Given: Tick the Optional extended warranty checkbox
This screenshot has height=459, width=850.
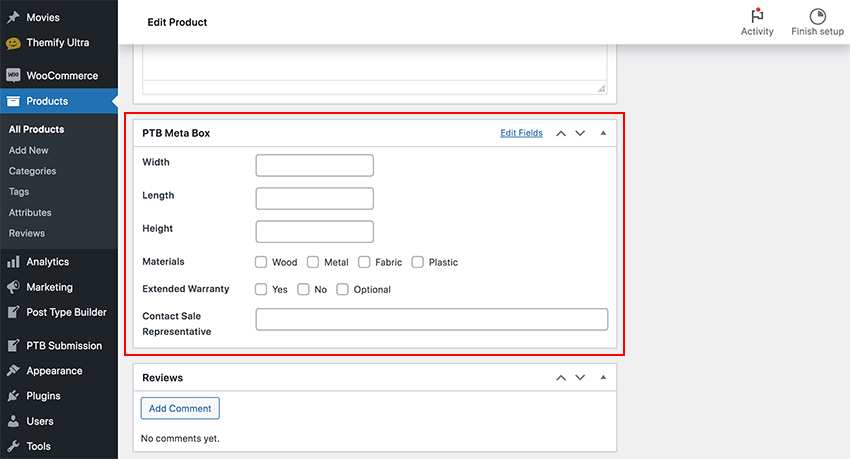Looking at the screenshot, I should click(x=342, y=289).
